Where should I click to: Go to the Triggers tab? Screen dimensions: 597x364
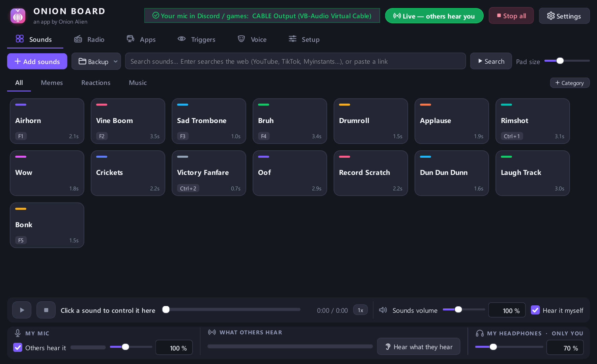point(196,39)
